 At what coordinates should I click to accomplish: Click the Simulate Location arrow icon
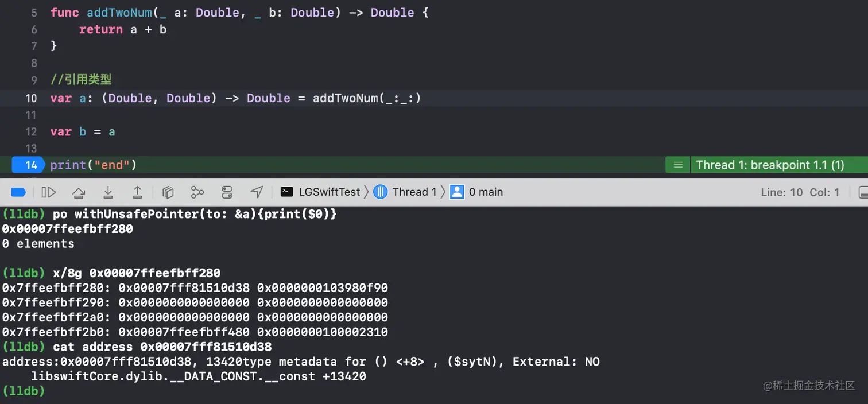[x=257, y=192]
